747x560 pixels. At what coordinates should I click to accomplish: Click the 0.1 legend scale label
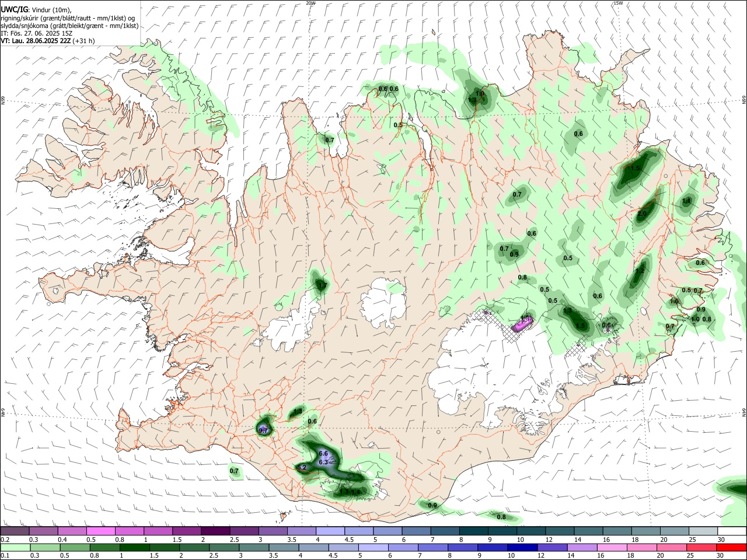(5, 556)
